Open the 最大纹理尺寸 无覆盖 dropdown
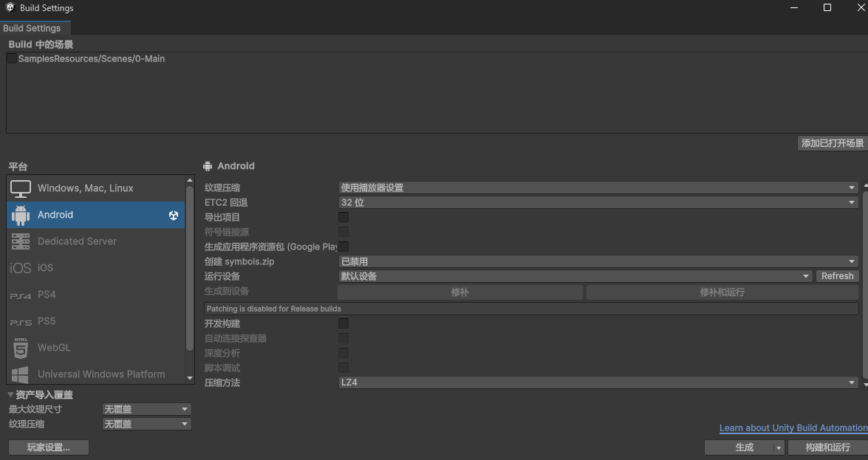 point(147,409)
